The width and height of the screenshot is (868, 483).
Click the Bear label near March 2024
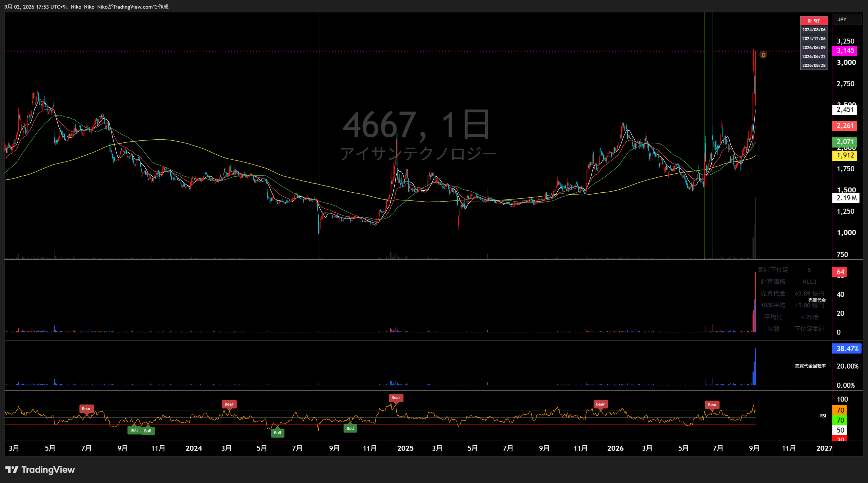pyautogui.click(x=229, y=404)
